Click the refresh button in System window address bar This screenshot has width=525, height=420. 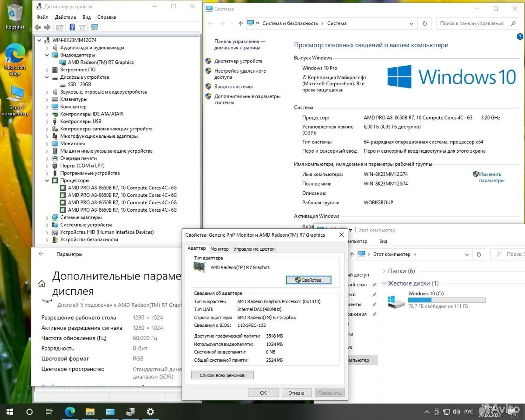424,23
